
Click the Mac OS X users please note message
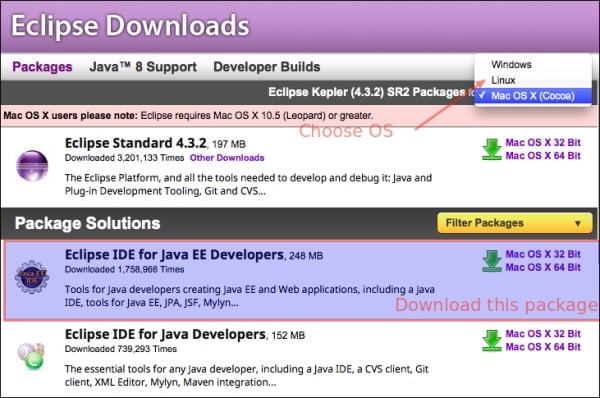click(x=188, y=116)
